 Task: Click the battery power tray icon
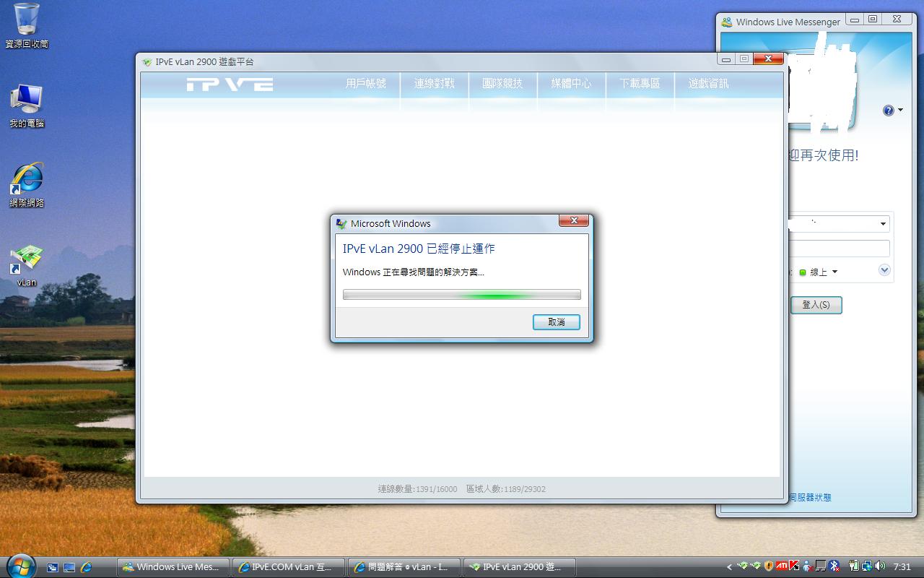[x=853, y=566]
